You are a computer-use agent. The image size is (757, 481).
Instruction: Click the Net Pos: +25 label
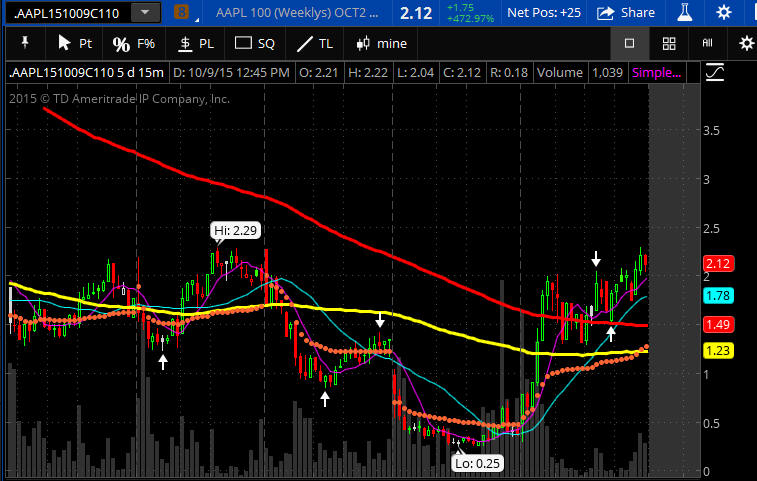544,13
